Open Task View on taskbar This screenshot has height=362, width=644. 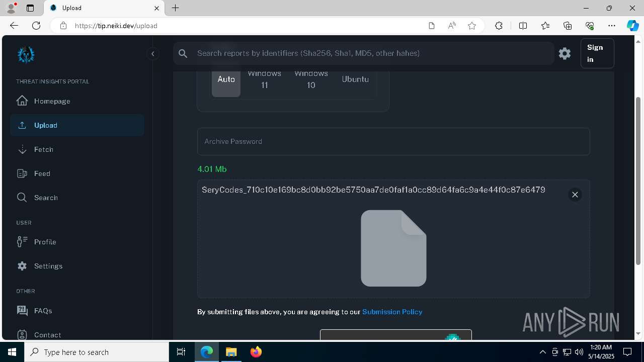coord(181,352)
